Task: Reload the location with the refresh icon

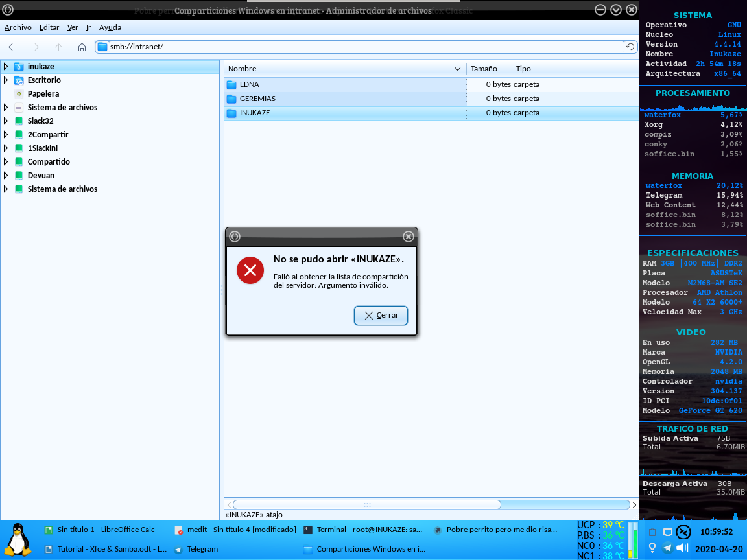Action: pos(630,47)
